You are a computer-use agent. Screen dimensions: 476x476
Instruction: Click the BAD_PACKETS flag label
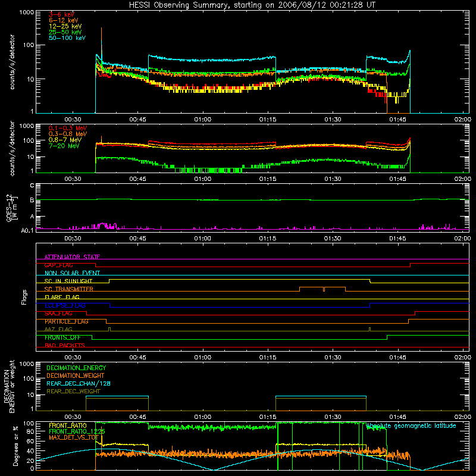click(x=65, y=345)
